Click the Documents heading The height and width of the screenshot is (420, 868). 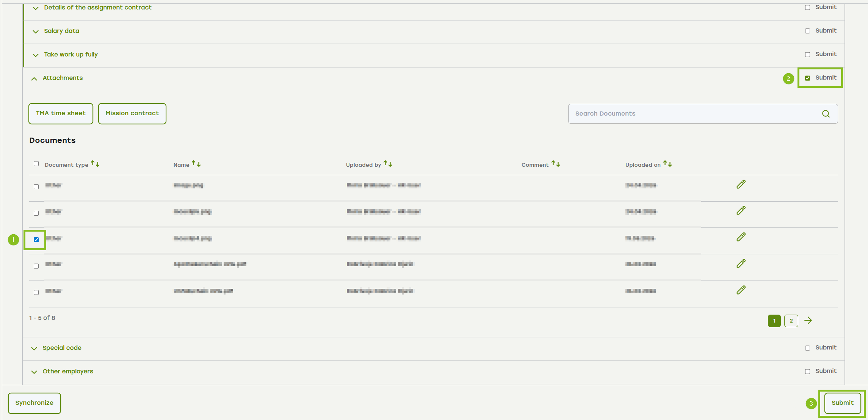52,140
